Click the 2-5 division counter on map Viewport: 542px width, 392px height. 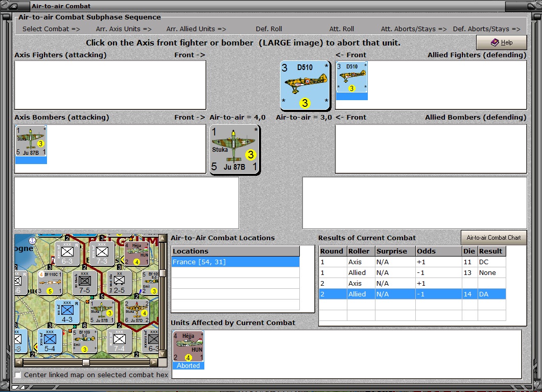pos(119,283)
